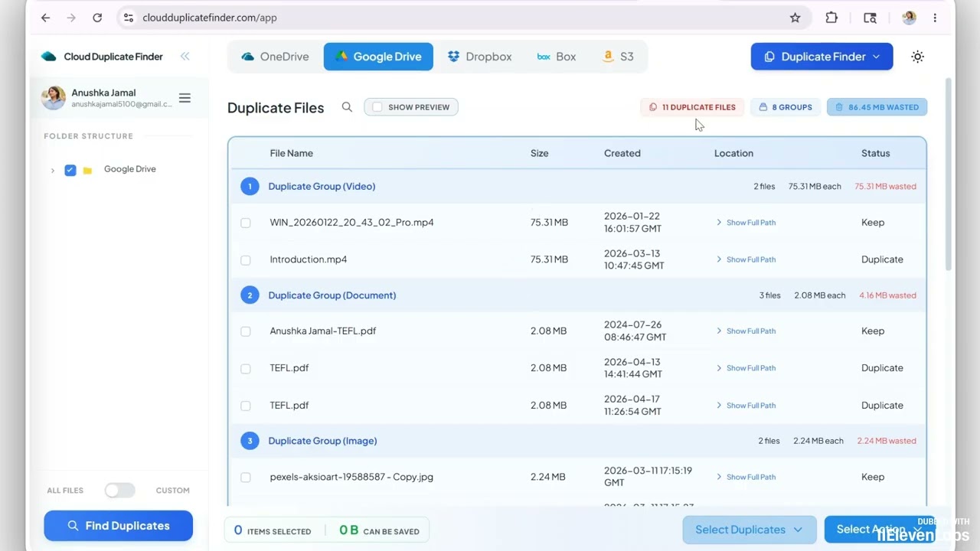Toggle light/dark theme sun icon
The image size is (980, 551).
tap(917, 57)
